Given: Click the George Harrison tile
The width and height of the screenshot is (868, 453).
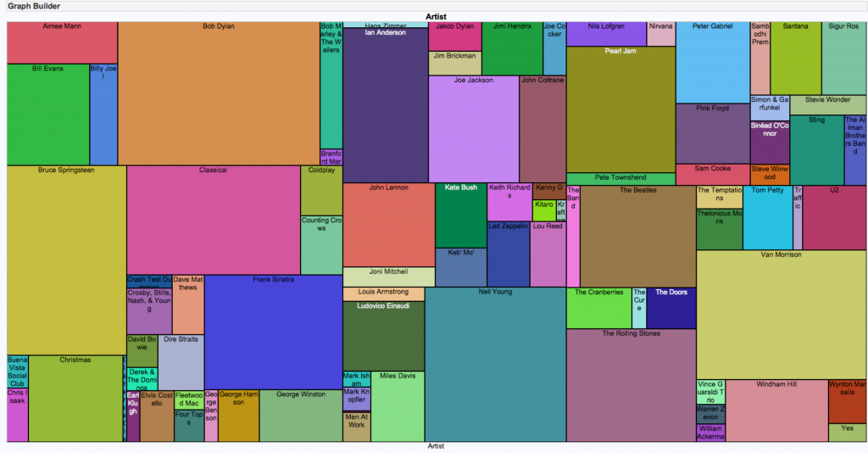Looking at the screenshot, I should (x=238, y=416).
